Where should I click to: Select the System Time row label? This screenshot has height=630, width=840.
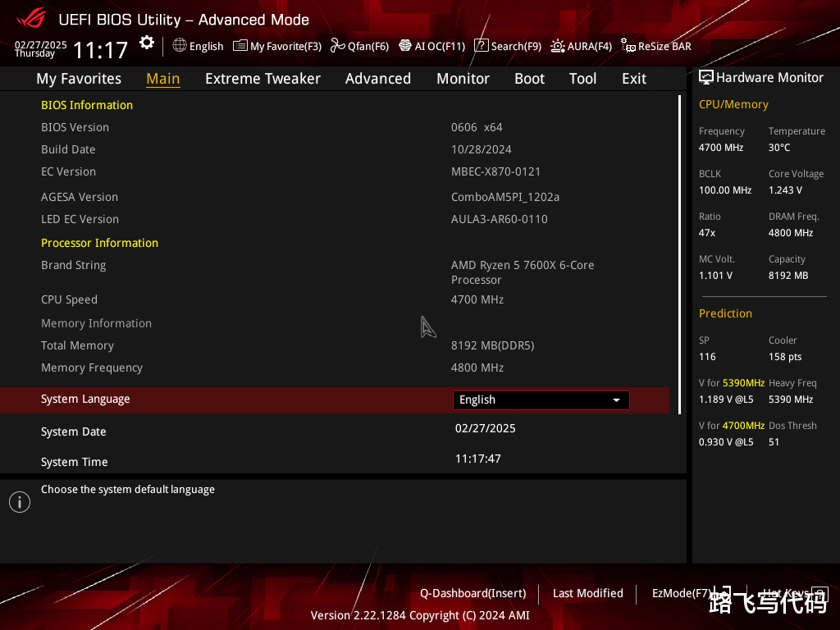[x=75, y=462]
